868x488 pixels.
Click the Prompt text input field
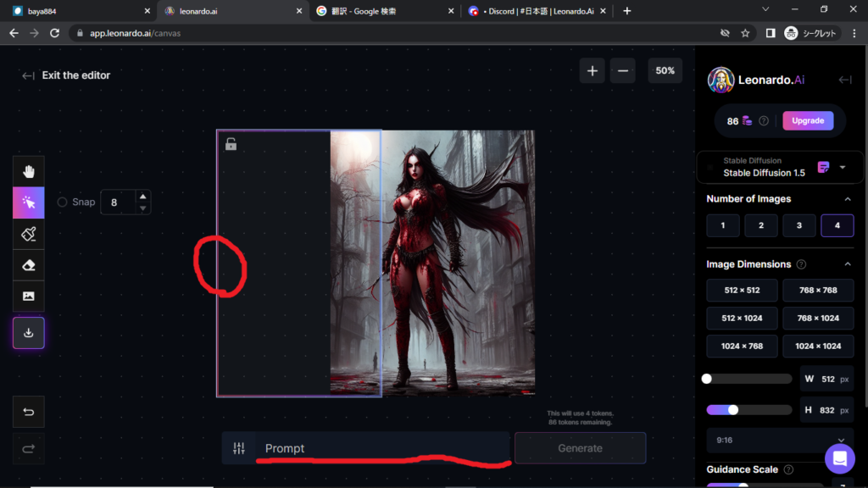pyautogui.click(x=381, y=448)
